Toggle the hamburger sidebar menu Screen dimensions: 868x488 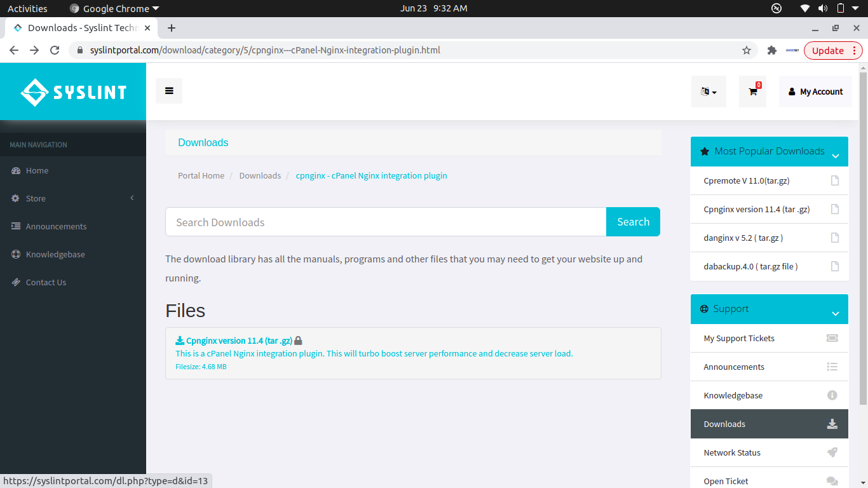coord(169,91)
